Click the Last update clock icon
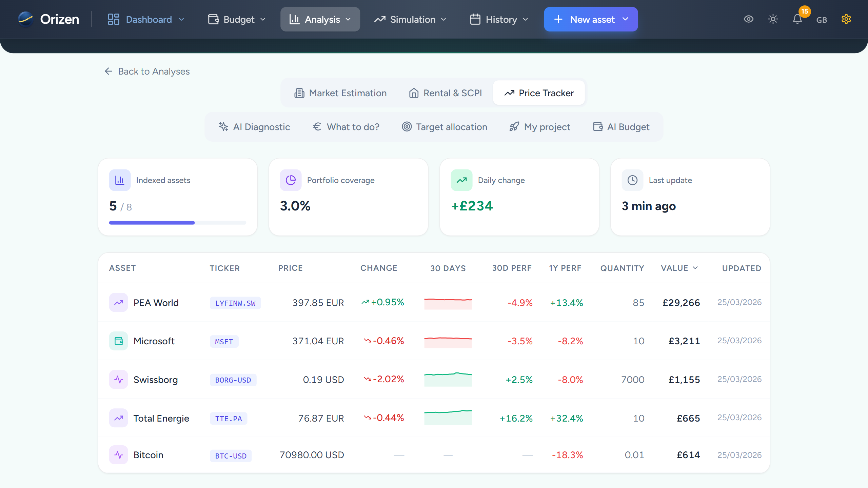 pyautogui.click(x=632, y=180)
